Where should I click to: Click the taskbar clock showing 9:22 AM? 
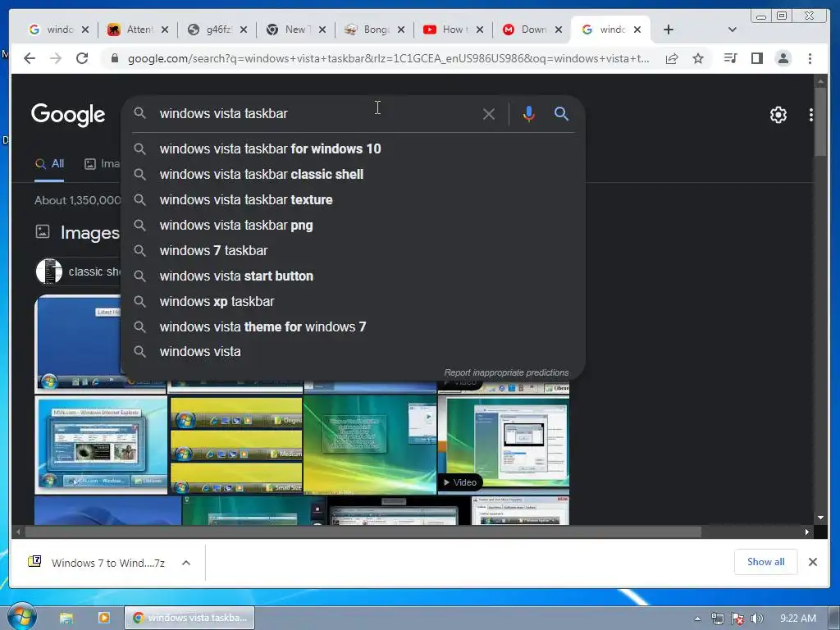797,619
